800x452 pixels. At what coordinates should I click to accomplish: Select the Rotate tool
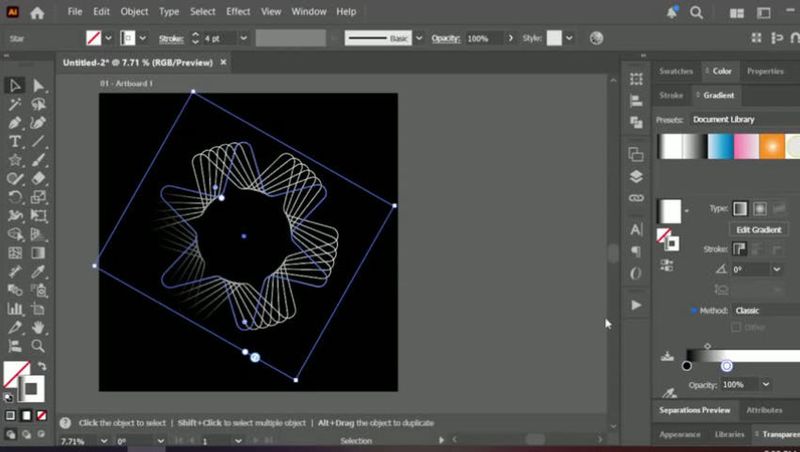(15, 197)
